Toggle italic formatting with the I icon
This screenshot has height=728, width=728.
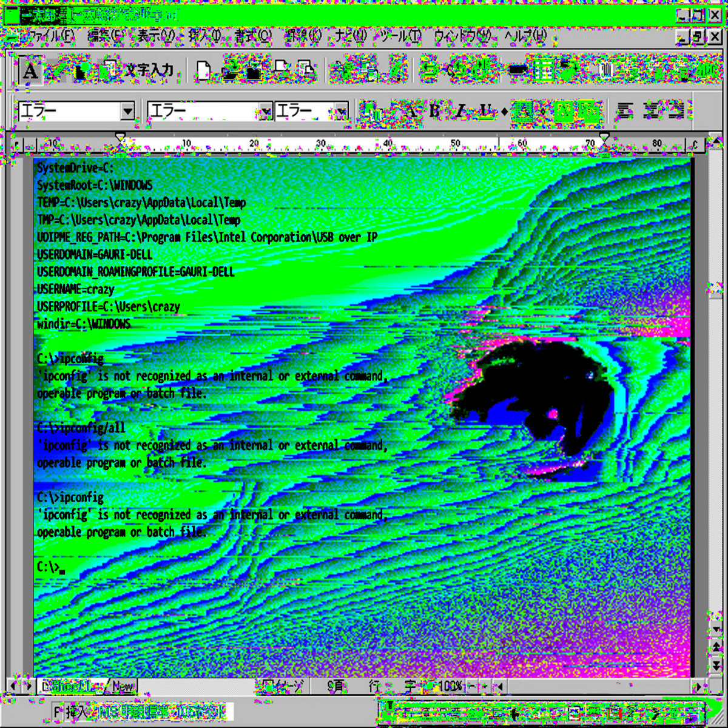coord(460,111)
